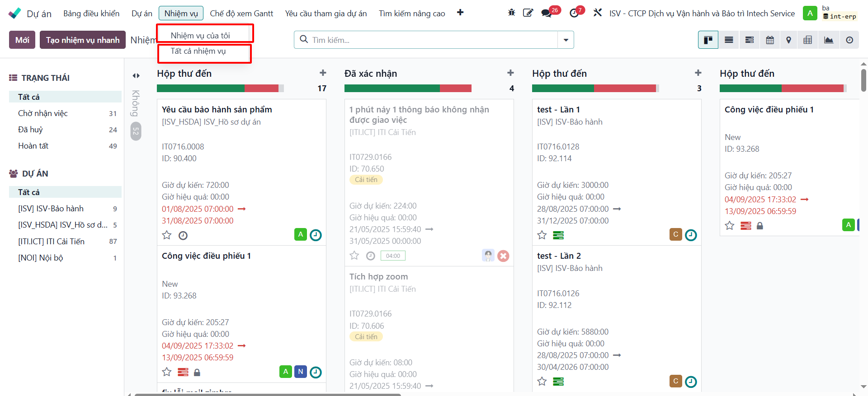This screenshot has width=868, height=396.
Task: Click the crossed tools icon in top bar
Action: tap(598, 13)
